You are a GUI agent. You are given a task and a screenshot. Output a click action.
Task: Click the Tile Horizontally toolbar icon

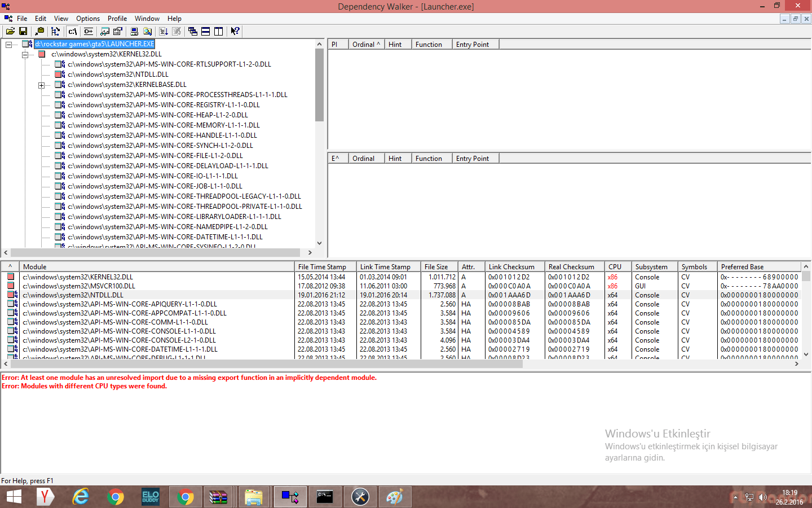pos(206,32)
